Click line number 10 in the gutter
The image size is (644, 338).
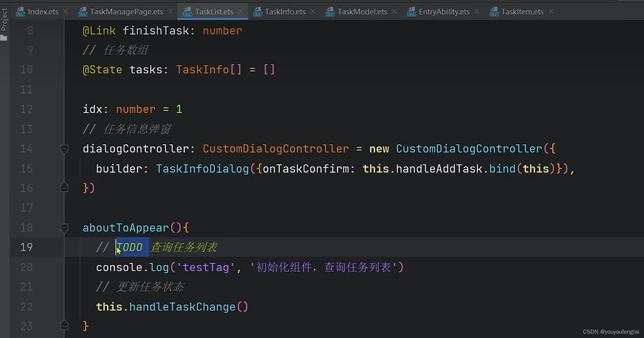click(x=26, y=70)
